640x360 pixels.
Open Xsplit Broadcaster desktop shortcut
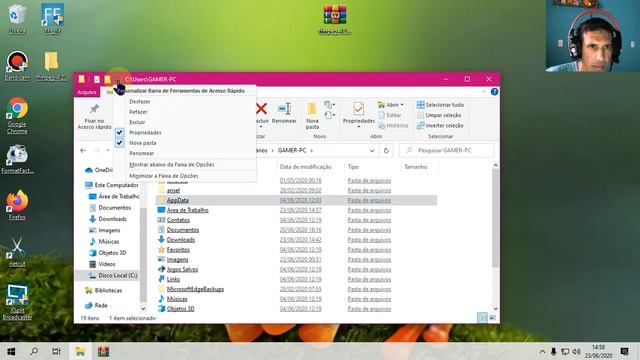(x=17, y=302)
